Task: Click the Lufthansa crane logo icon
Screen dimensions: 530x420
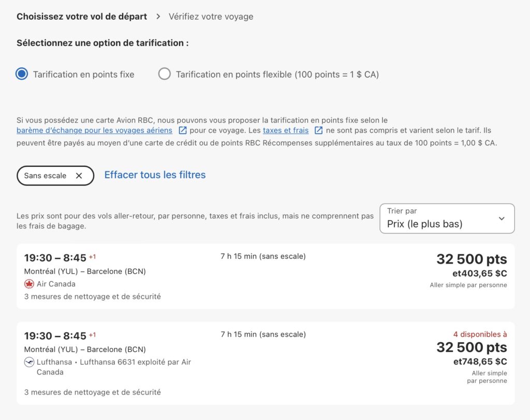Action: coord(29,362)
